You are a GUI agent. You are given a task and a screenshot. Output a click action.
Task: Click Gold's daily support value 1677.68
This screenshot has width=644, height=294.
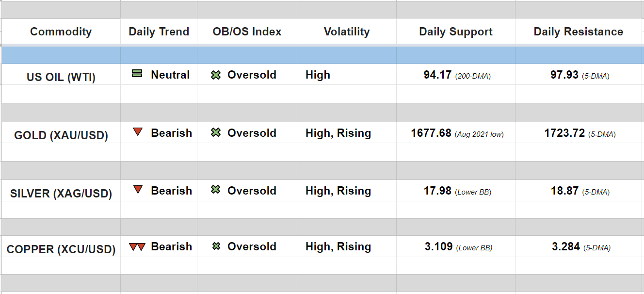[x=431, y=133]
